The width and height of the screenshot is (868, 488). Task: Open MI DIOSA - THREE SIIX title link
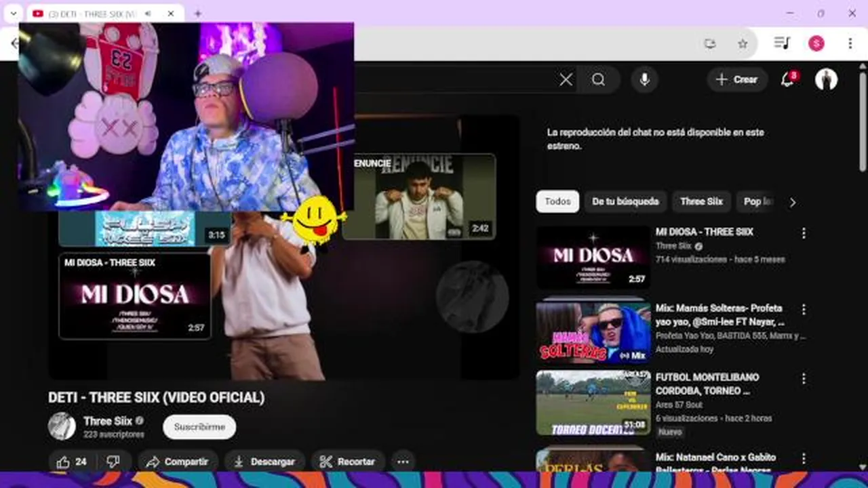tap(704, 232)
